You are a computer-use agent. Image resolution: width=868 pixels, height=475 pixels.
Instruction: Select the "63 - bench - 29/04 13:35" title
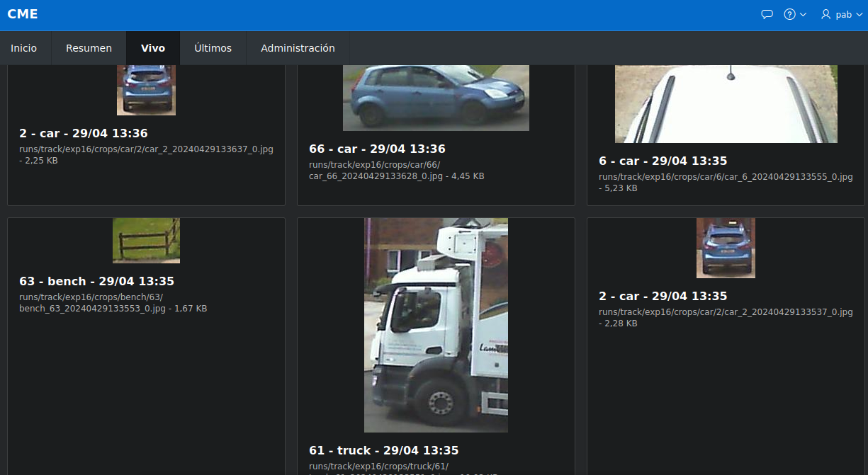coord(96,282)
